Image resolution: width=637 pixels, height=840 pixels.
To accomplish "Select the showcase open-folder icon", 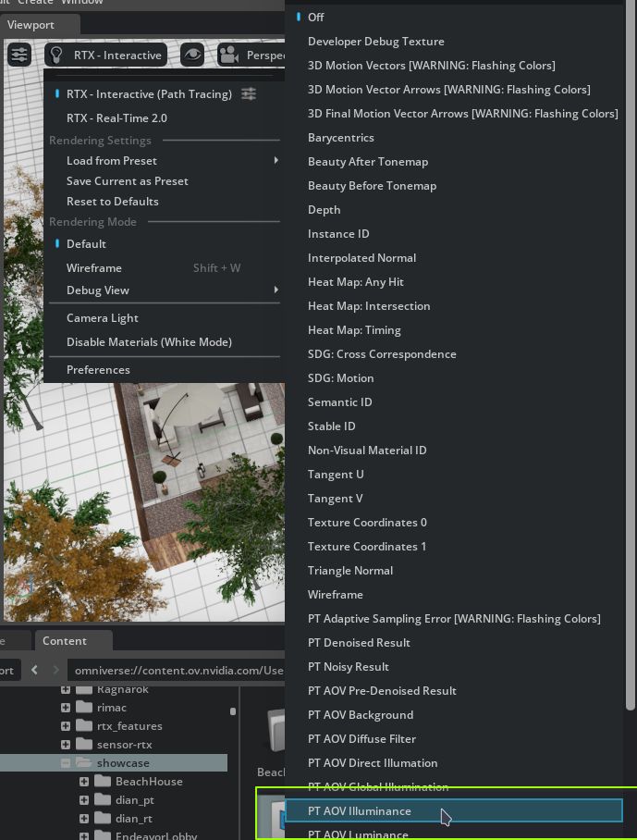I will 84,762.
